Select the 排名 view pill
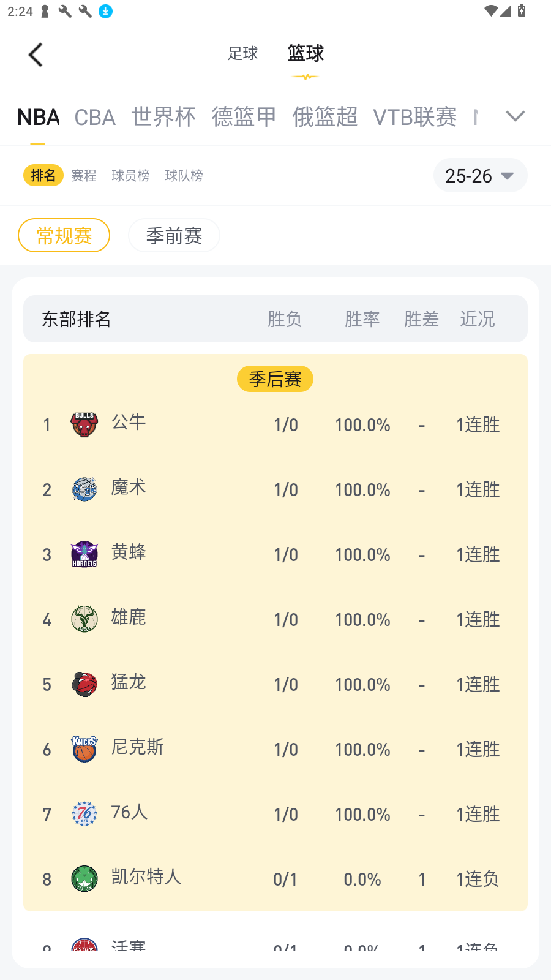The image size is (551, 980). 43,175
